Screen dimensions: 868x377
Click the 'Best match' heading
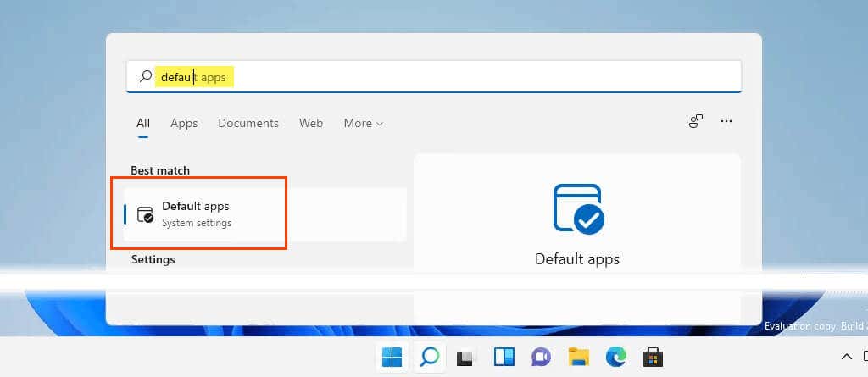click(160, 170)
